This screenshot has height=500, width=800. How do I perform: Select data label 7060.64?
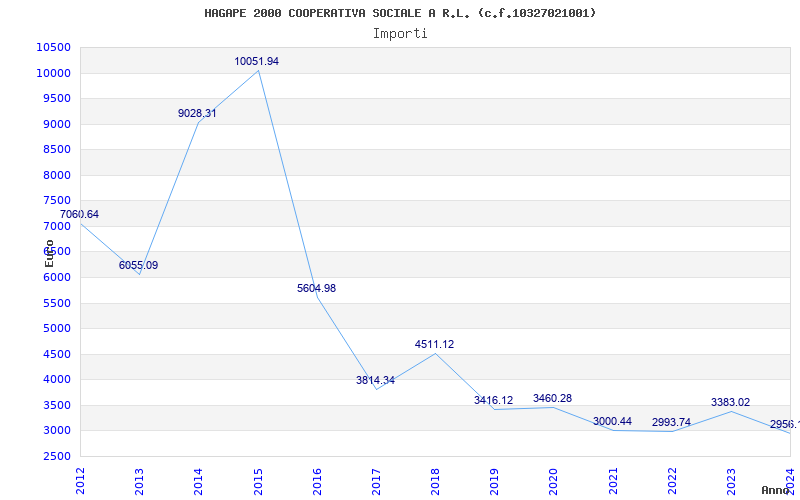click(x=79, y=214)
